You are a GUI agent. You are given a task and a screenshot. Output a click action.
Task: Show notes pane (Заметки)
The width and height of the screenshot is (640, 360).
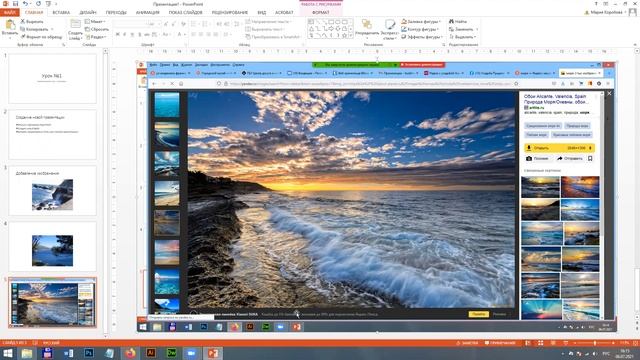467,343
